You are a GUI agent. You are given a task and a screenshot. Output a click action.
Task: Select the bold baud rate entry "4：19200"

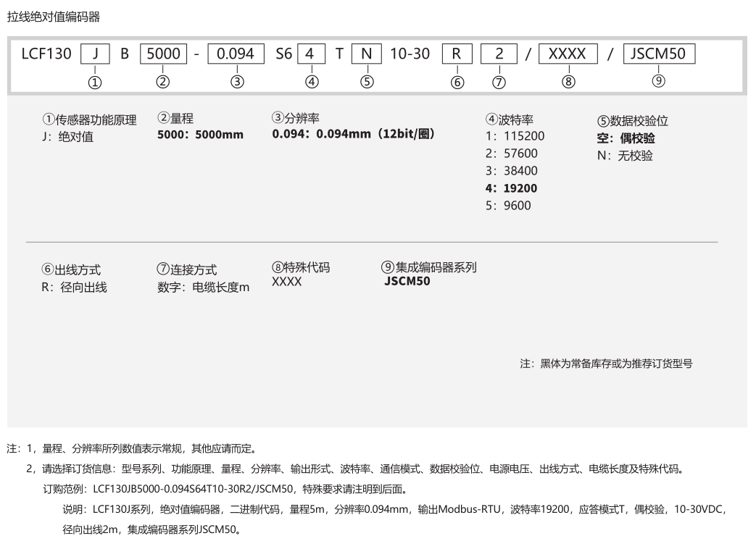pyautogui.click(x=512, y=188)
